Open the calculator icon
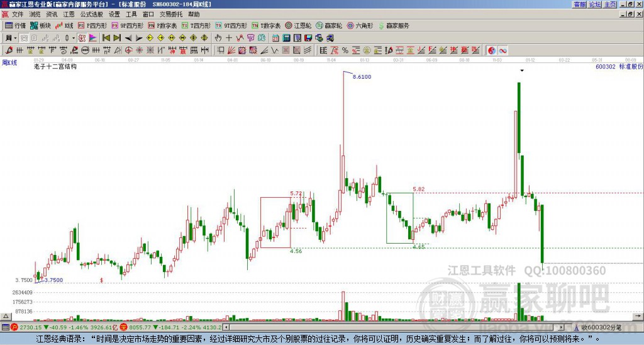Screen dimensions: 644x345 [287, 38]
